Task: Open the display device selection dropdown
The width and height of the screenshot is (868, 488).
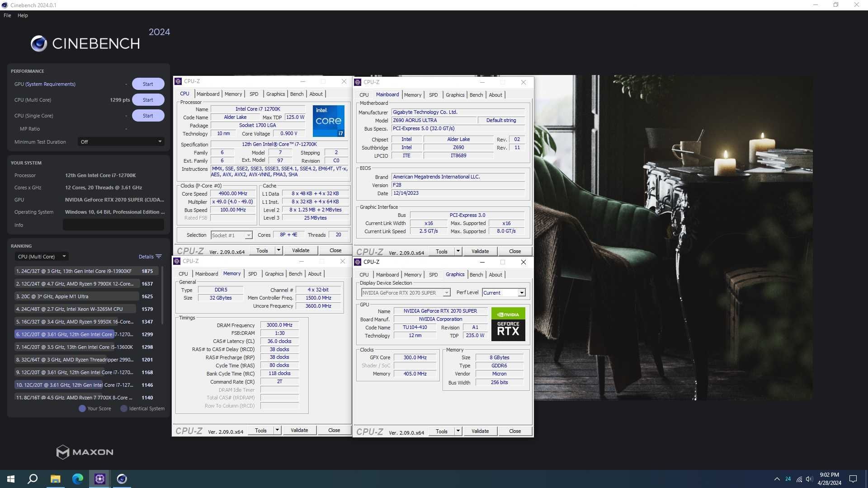Action: (406, 293)
